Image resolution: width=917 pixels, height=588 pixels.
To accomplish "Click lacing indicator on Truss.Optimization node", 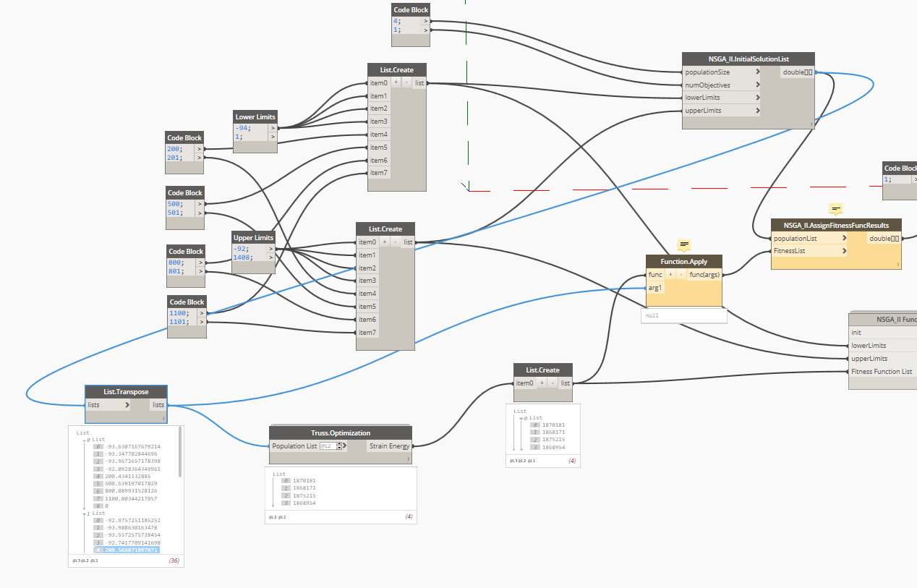I will point(409,459).
